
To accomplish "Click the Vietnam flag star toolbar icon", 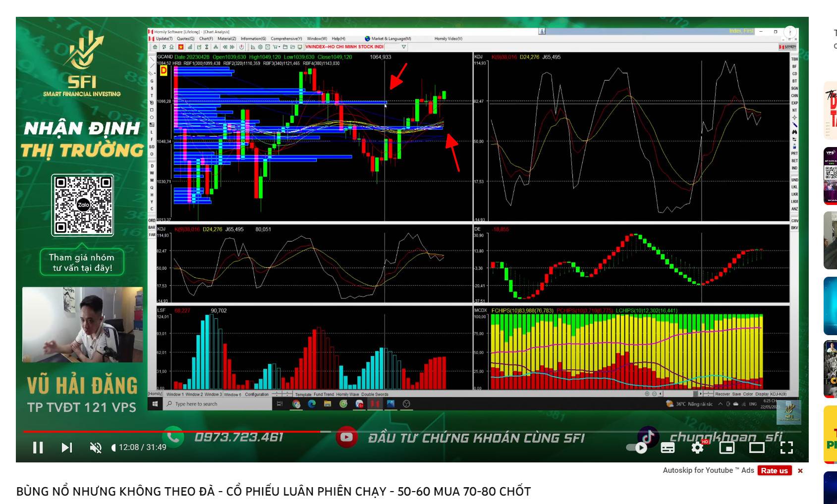I will (181, 47).
